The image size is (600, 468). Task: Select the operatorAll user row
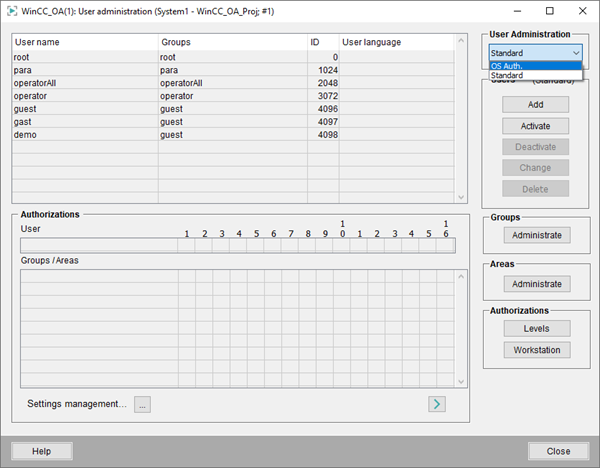click(85, 83)
